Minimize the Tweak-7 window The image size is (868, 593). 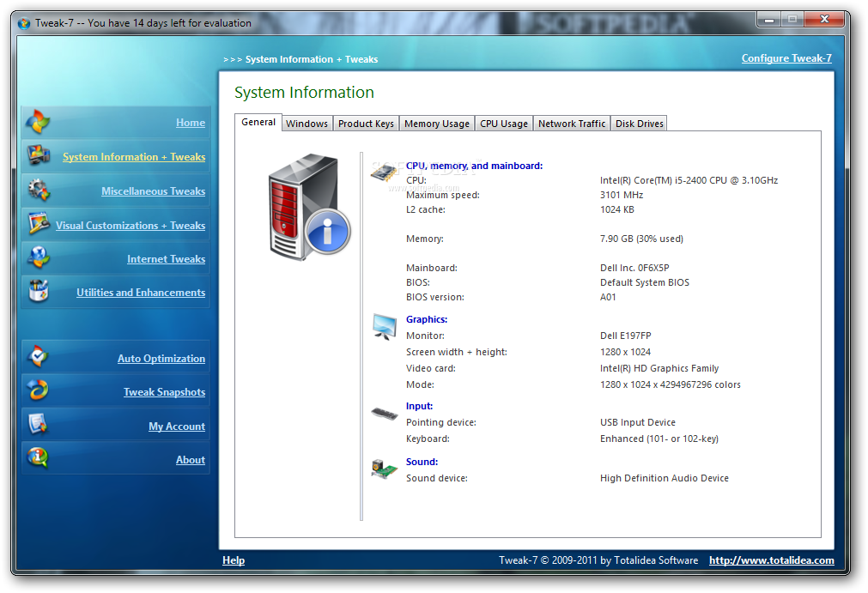coord(769,20)
